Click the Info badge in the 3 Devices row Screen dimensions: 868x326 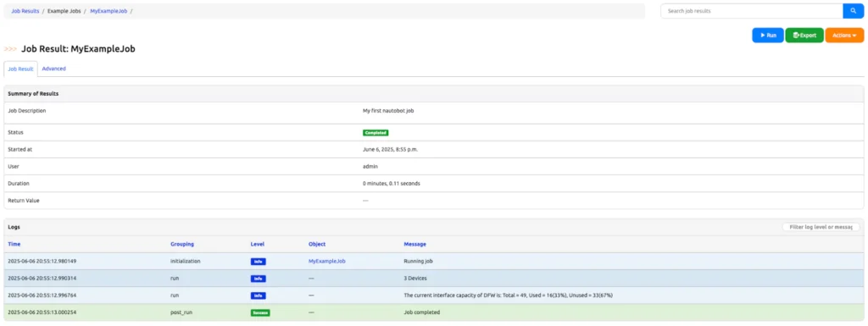(x=258, y=279)
